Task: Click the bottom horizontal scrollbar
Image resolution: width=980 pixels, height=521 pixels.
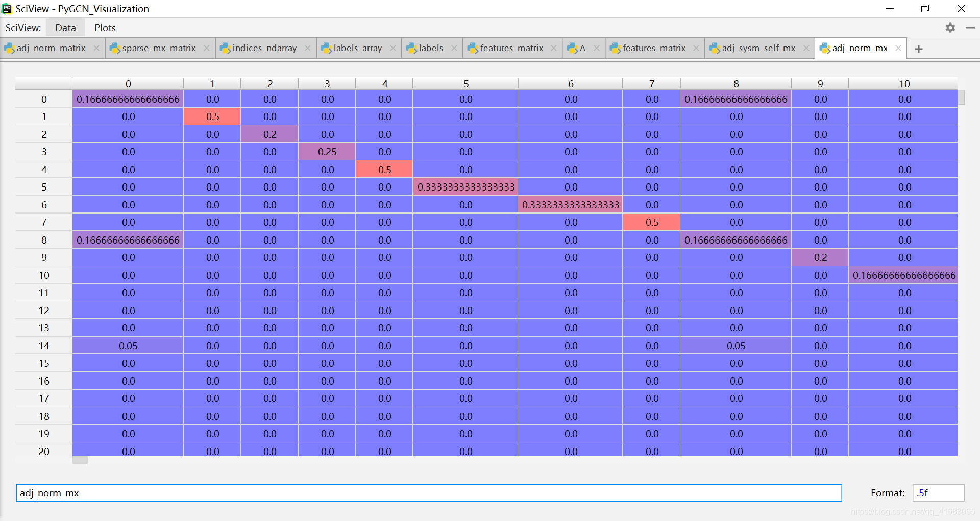Action: pos(80,460)
